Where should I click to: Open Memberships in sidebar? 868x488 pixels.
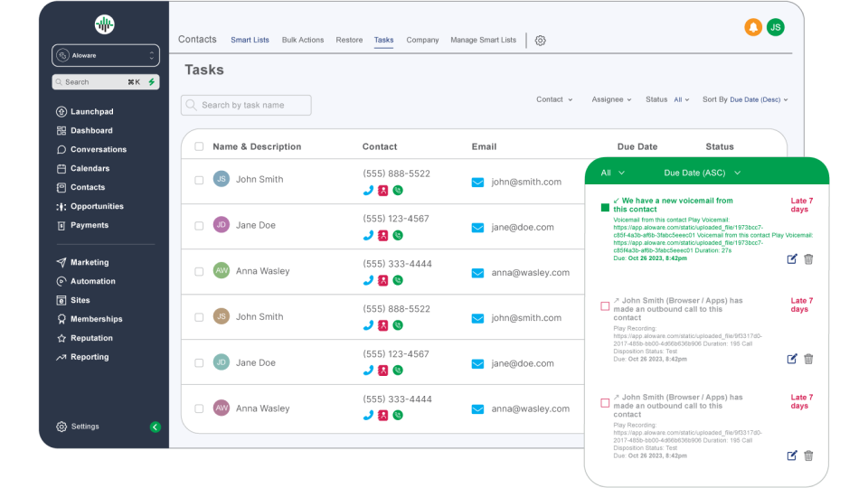point(90,319)
